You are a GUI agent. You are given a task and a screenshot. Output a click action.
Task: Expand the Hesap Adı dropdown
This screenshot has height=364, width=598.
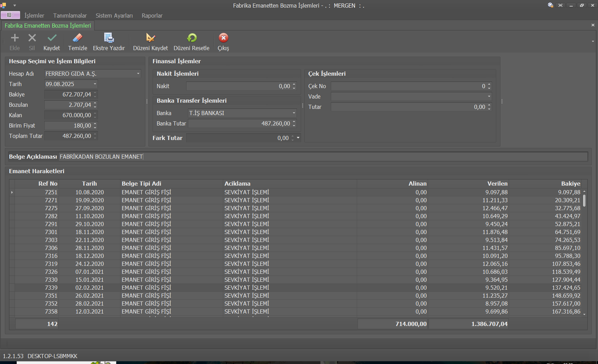138,74
